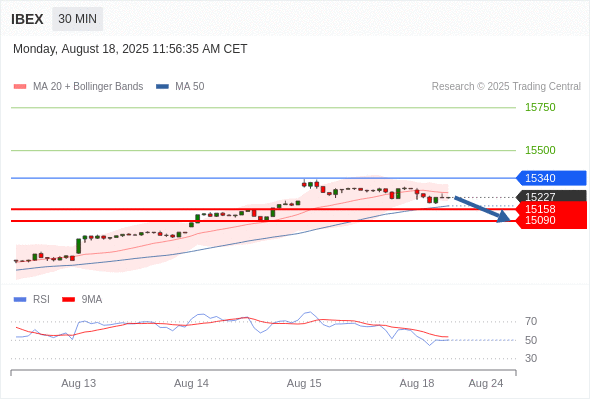Screen dimensions: 590x400
Task: Select the 15500 resistance level label
Action: coord(540,150)
